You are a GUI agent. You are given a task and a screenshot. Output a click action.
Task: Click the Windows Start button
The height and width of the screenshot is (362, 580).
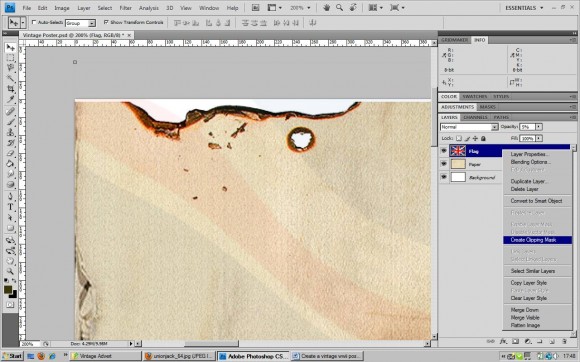point(12,356)
